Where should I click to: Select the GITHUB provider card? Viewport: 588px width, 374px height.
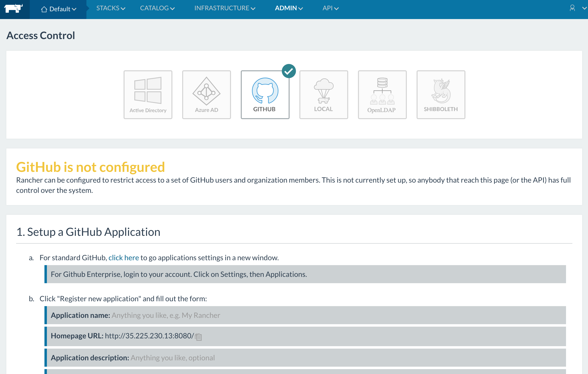(x=265, y=95)
